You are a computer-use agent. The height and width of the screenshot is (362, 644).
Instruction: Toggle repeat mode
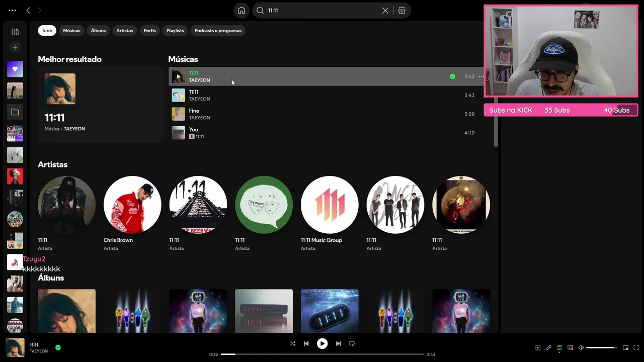pos(352,343)
